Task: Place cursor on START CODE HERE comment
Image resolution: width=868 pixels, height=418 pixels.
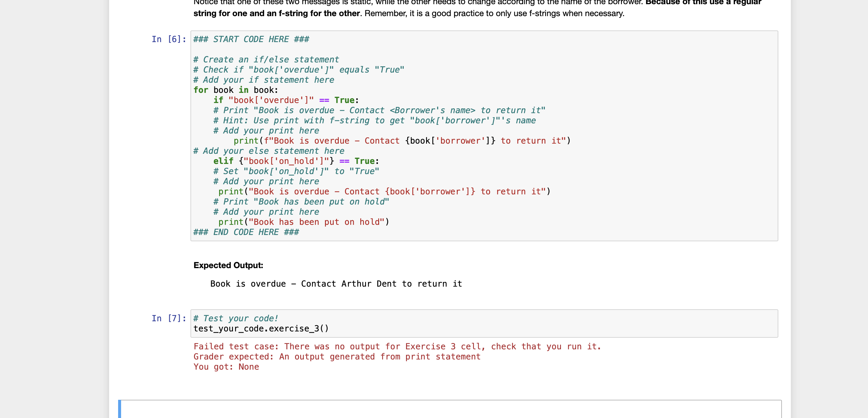Action: 251,39
